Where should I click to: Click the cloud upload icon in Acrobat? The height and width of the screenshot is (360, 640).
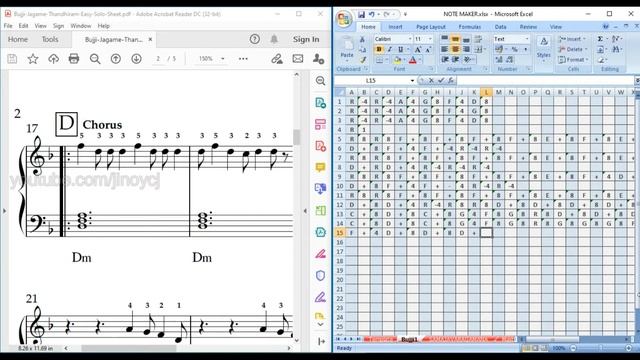click(x=53, y=59)
